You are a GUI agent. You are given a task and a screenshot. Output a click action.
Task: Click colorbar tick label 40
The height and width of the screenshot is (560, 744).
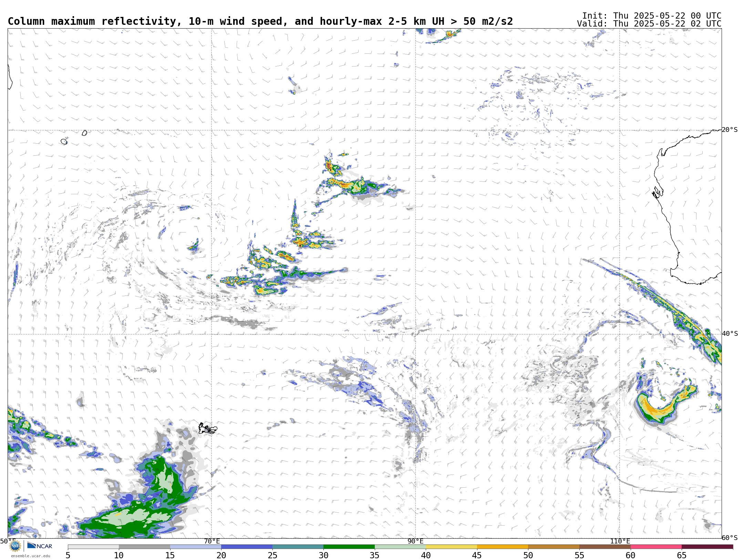426,555
